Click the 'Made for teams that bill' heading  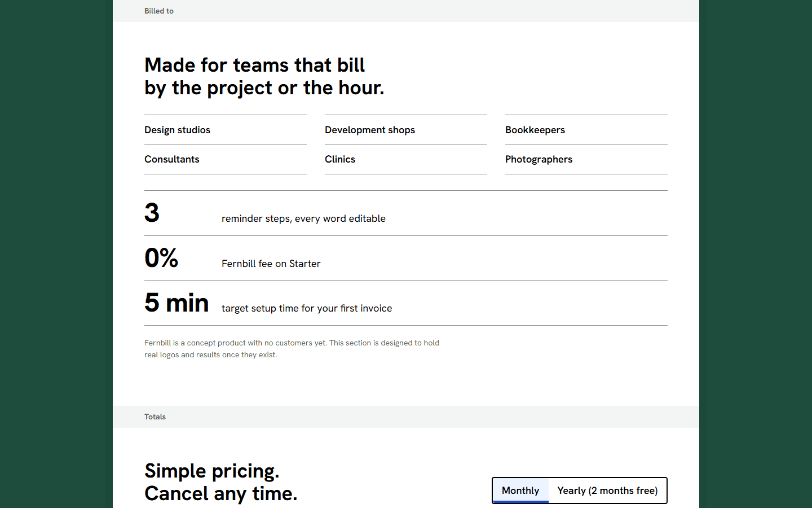click(x=264, y=76)
